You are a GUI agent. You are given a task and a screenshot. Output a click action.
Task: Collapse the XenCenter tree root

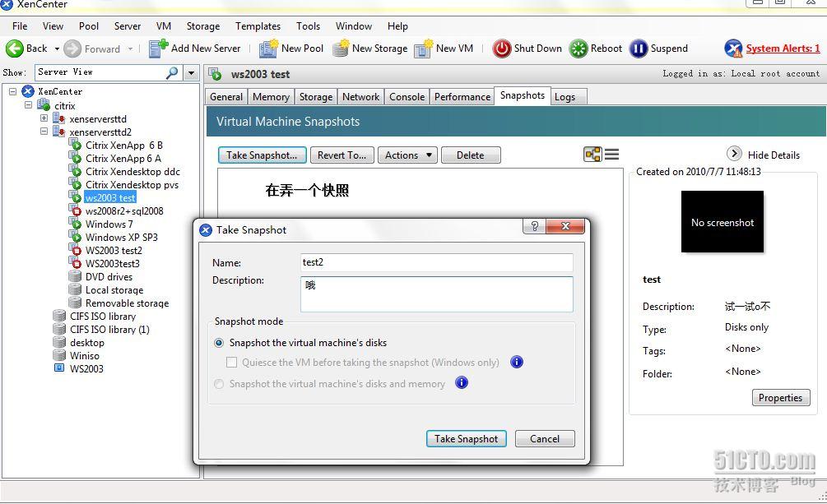pos(12,92)
